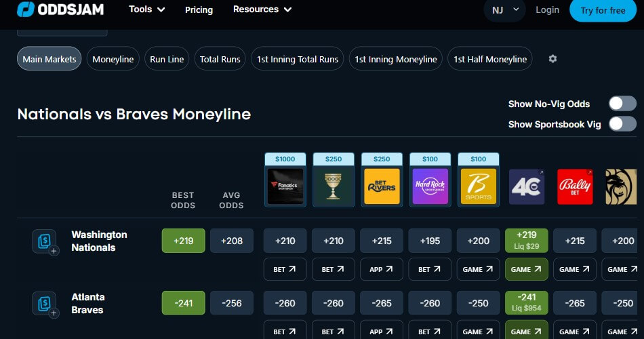644x339 pixels.
Task: Expand the Resources dropdown menu
Action: [x=262, y=9]
